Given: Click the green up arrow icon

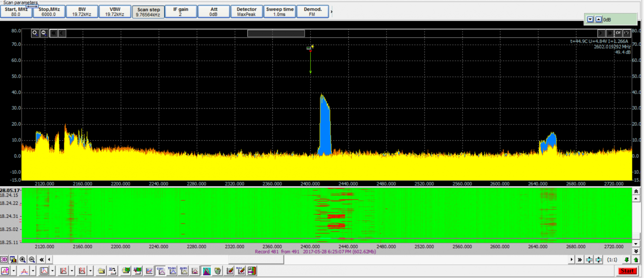Looking at the screenshot, I should click(x=636, y=260).
